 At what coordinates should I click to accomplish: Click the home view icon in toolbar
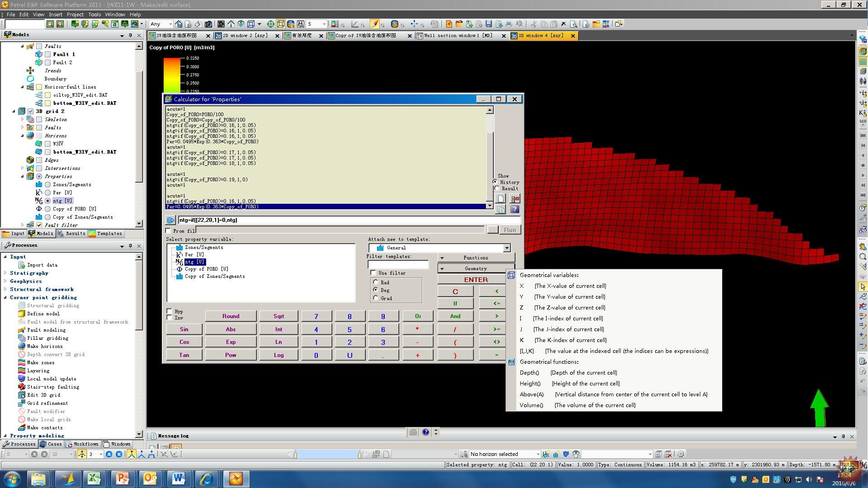231,24
